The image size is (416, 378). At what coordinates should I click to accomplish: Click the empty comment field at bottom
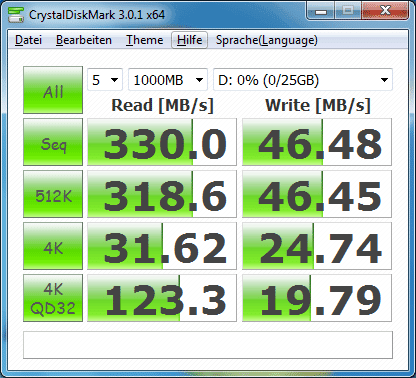[x=208, y=345]
